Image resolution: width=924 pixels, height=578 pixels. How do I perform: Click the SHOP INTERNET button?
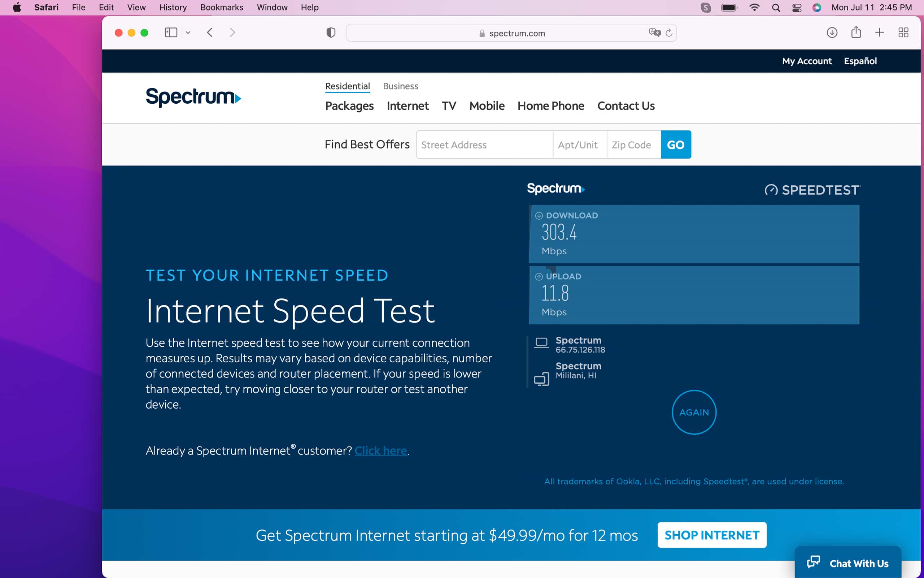click(x=712, y=535)
